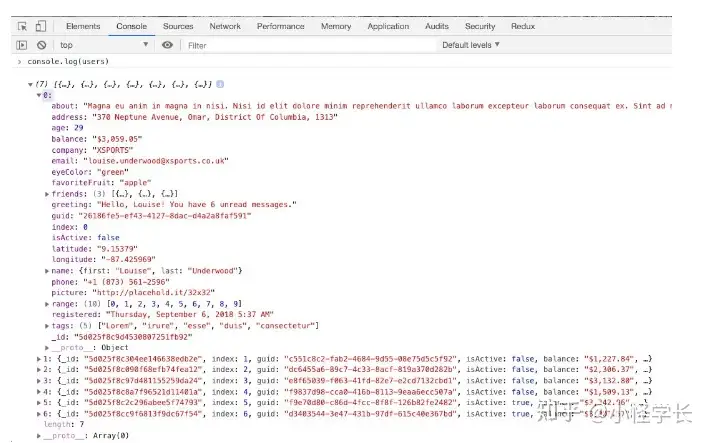Click the length: 7 property
This screenshot has height=443, width=710.
tap(64, 424)
